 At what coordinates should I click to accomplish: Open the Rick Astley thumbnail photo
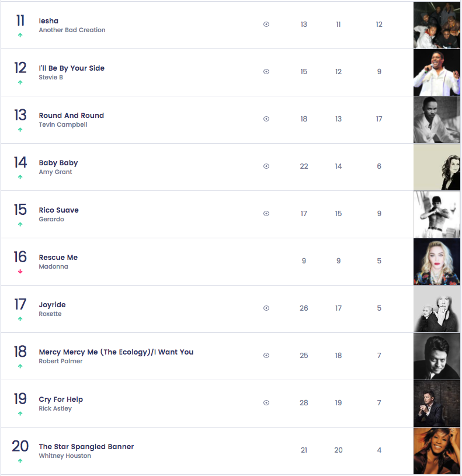(437, 404)
